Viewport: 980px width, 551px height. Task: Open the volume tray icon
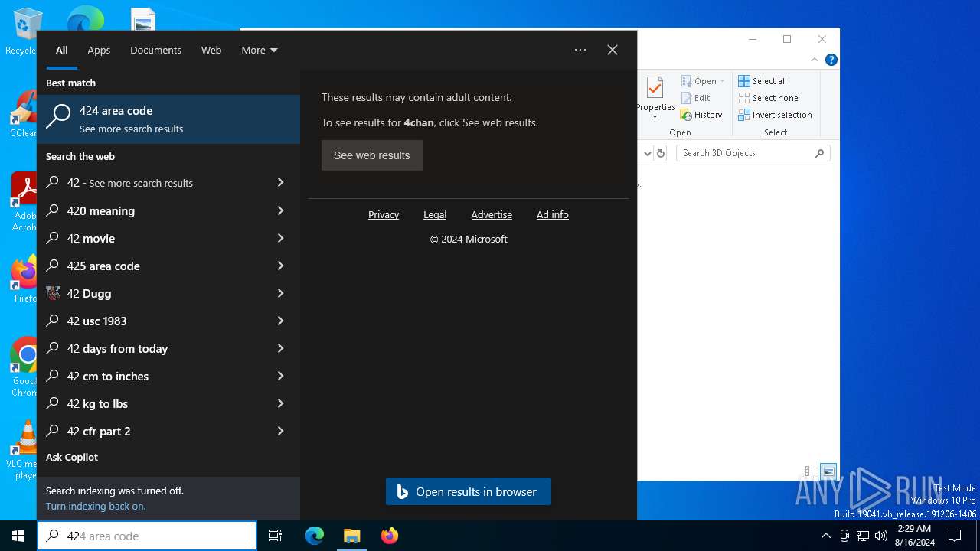[x=881, y=536]
